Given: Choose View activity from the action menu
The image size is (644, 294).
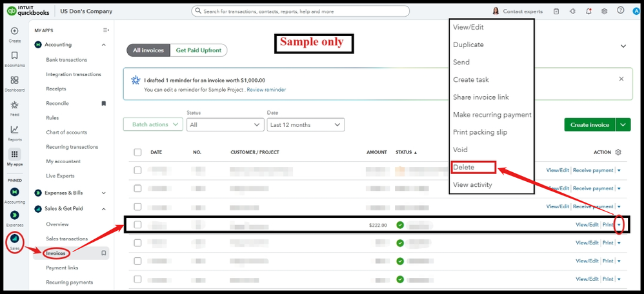Looking at the screenshot, I should (472, 185).
